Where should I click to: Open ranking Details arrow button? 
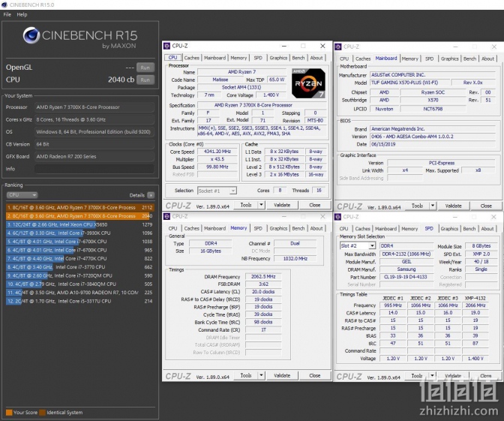(151, 195)
